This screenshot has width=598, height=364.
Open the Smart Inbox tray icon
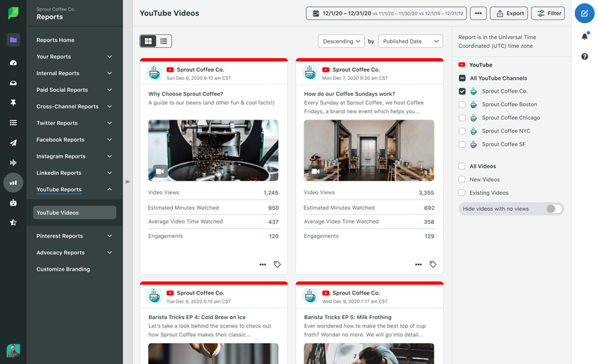(13, 83)
